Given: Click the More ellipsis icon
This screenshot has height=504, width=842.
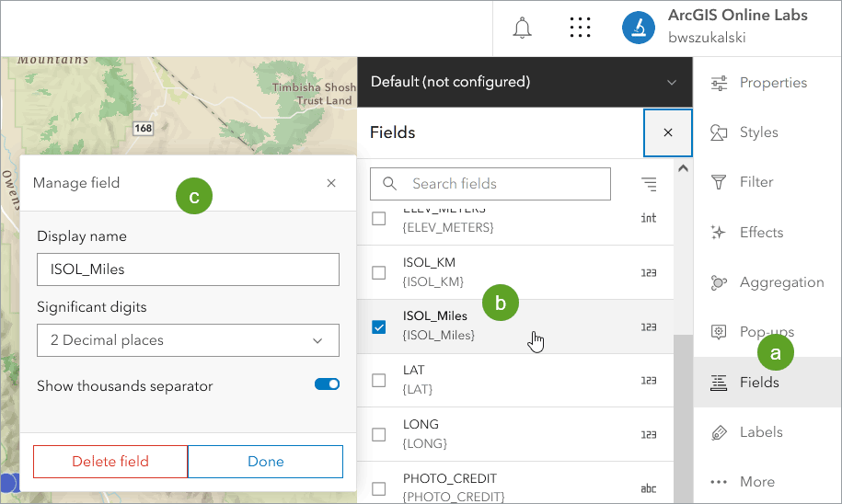Looking at the screenshot, I should point(719,482).
